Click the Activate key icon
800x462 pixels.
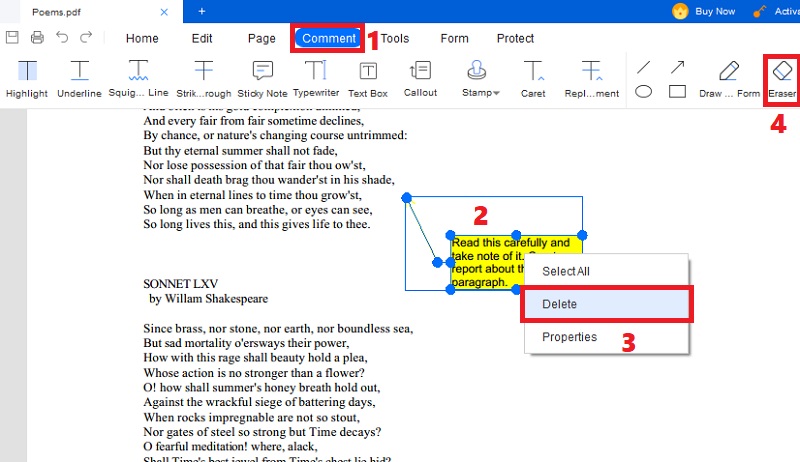(x=760, y=11)
